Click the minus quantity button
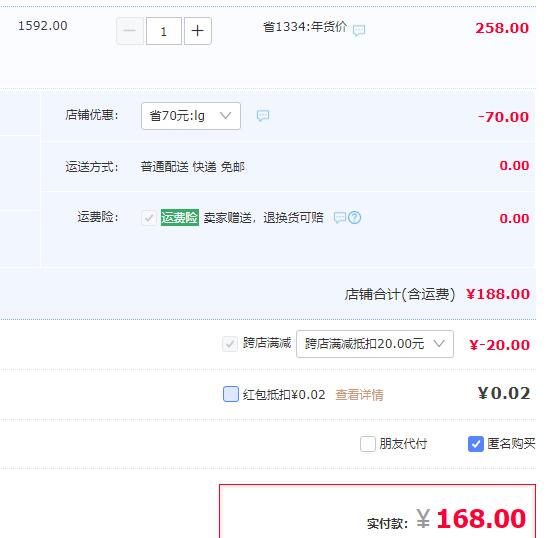The width and height of the screenshot is (549, 538). point(130,31)
